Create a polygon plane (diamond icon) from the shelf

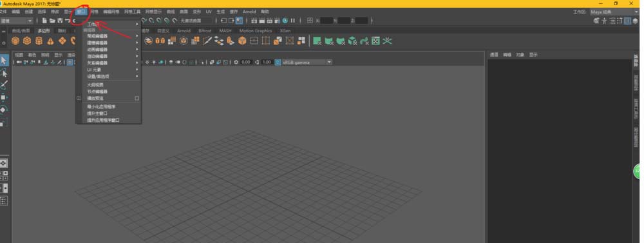62,41
